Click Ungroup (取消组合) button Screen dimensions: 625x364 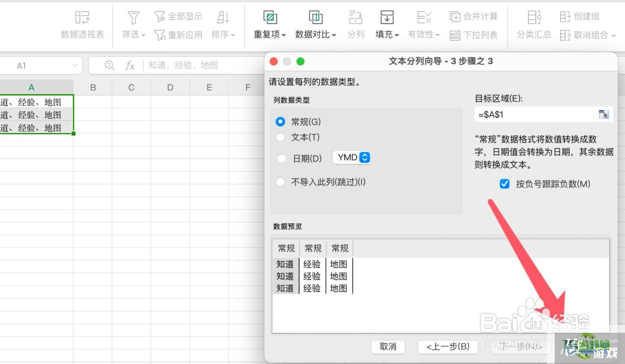tap(584, 35)
